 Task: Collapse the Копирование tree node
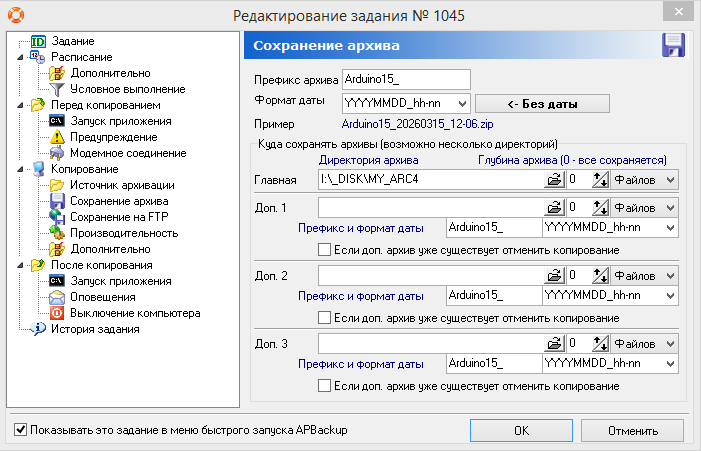point(21,169)
